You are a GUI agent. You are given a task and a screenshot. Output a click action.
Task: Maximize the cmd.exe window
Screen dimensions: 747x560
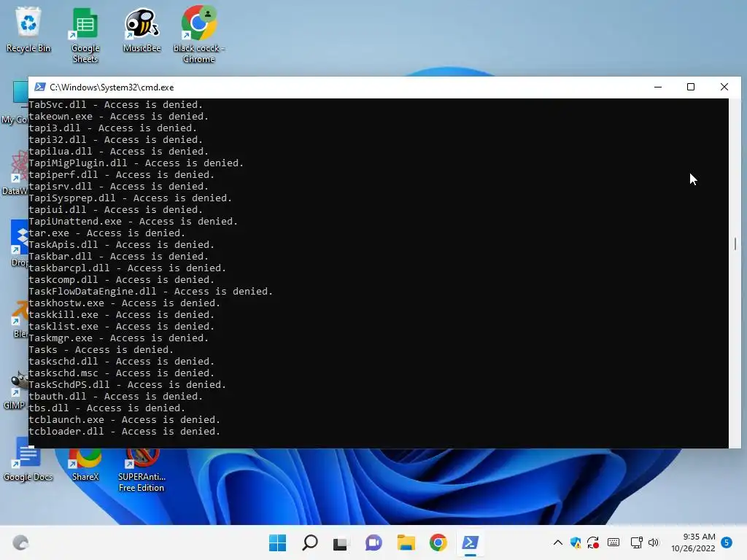pyautogui.click(x=691, y=87)
